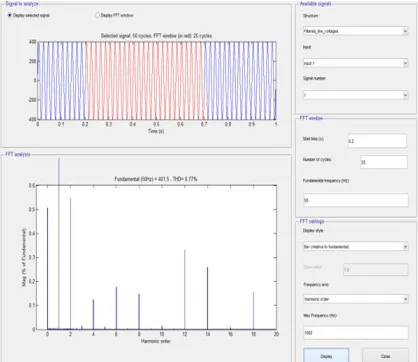Open the Signal number dropdown
The image size is (418, 362).
point(355,95)
